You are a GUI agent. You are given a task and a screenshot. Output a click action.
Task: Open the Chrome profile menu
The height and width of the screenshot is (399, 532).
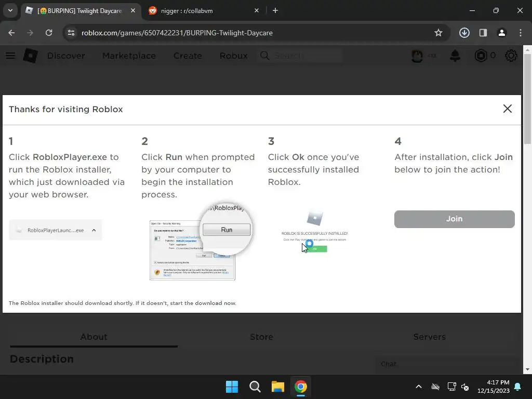(x=502, y=33)
